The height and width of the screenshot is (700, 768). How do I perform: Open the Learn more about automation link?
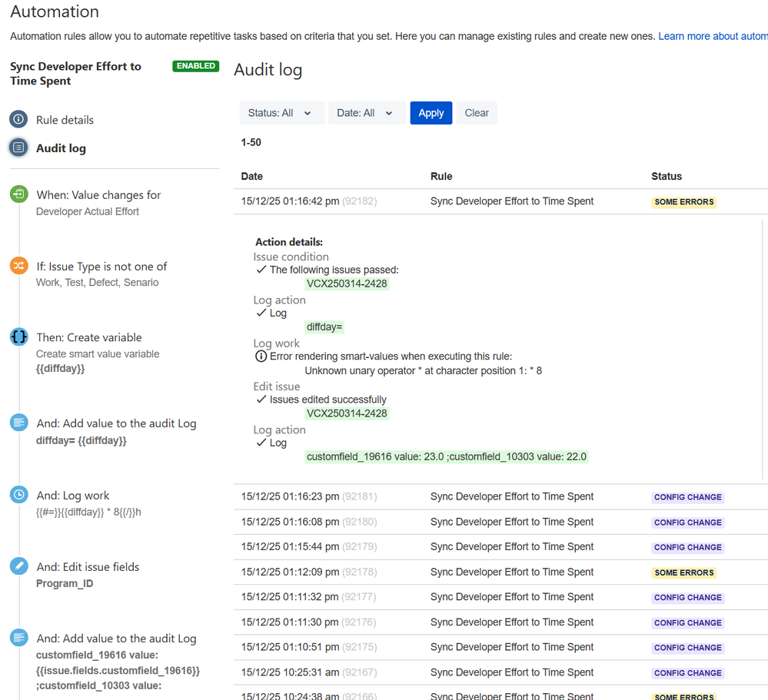pyautogui.click(x=713, y=36)
